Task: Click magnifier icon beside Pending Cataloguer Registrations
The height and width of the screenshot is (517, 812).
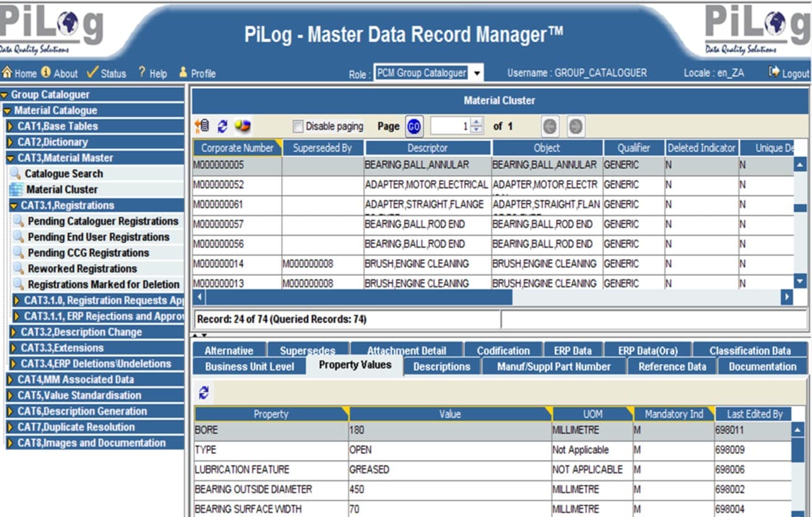Action: tap(19, 221)
